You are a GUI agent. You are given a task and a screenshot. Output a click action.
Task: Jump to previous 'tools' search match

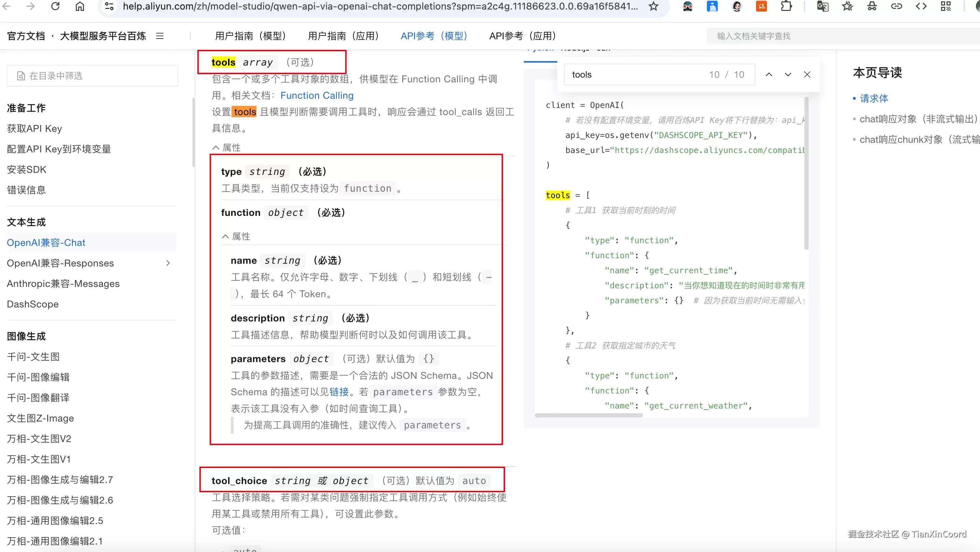pyautogui.click(x=769, y=74)
